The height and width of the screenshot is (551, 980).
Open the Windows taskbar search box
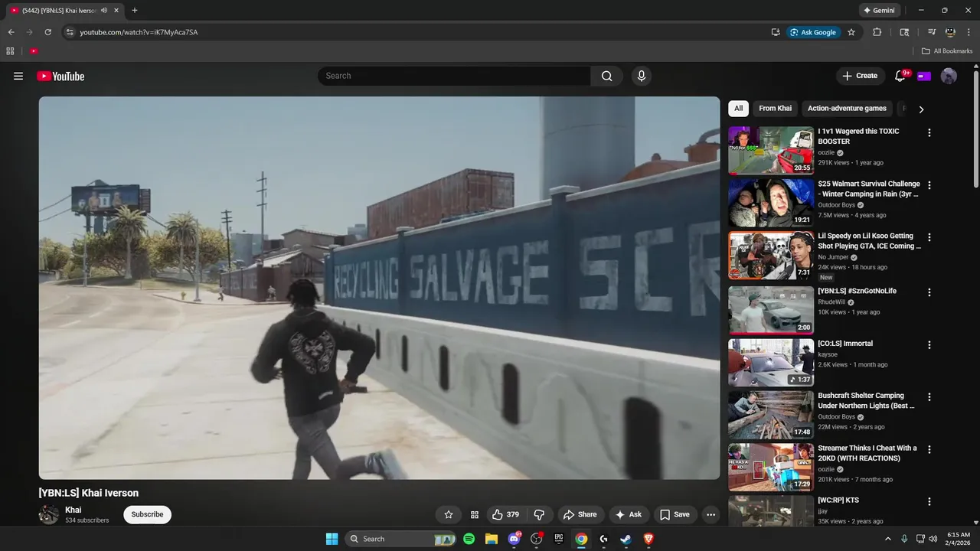(x=402, y=539)
